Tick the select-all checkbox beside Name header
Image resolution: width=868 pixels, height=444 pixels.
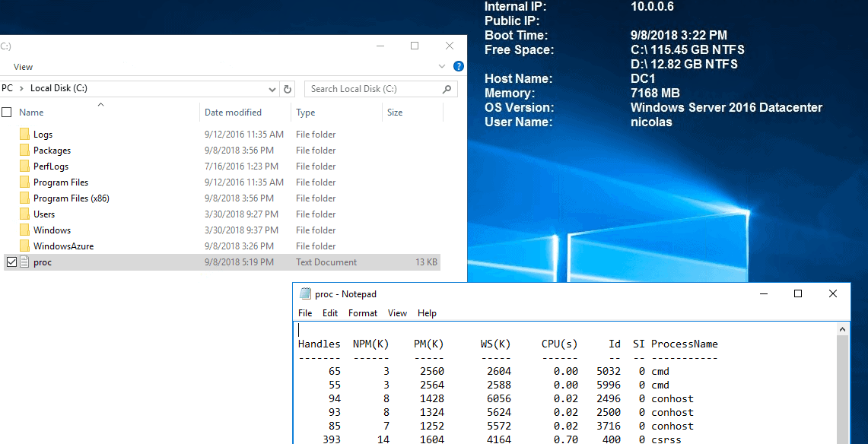(7, 113)
